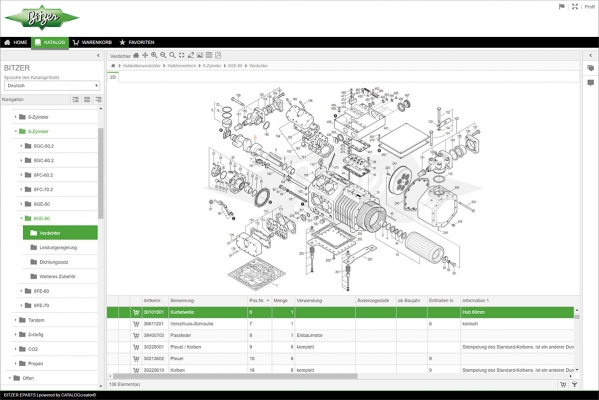Go to HOME in main menu
599x400 pixels.
pos(16,42)
